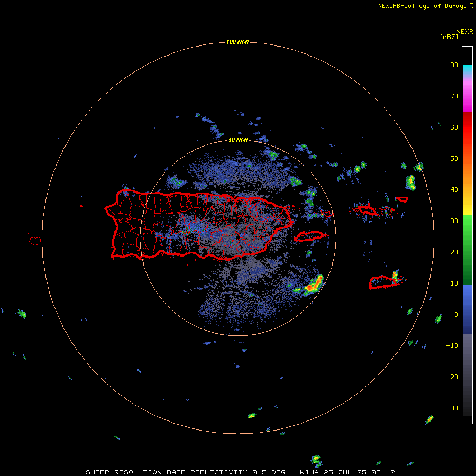Click the 40 dBZ scale value
Viewport: 476px width, 476px height.
[454, 190]
